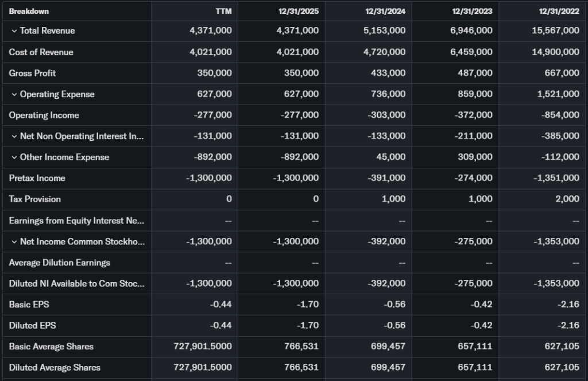Click the TTM column header
Viewport: 588px width, 381px height.
pos(223,11)
